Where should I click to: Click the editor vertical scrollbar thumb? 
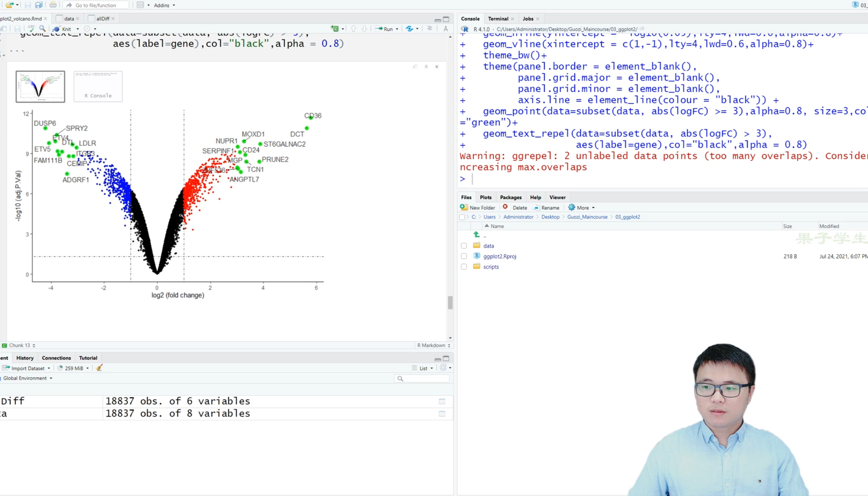click(x=450, y=302)
